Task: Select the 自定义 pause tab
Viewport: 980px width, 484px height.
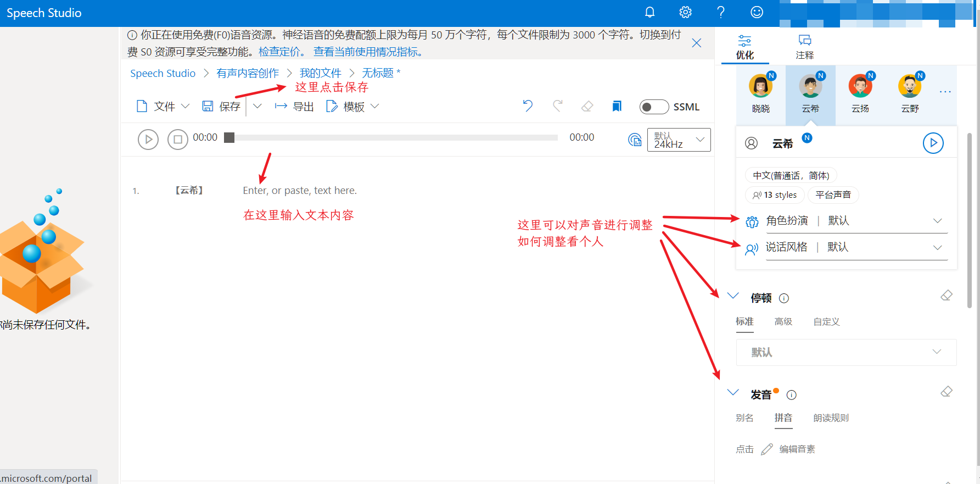Action: point(826,322)
